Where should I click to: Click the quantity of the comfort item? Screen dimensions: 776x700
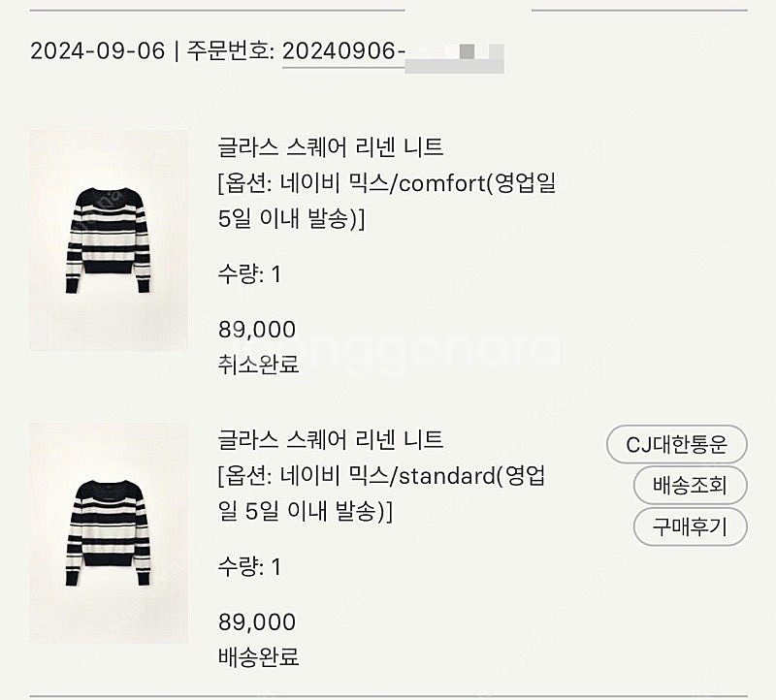point(249,274)
